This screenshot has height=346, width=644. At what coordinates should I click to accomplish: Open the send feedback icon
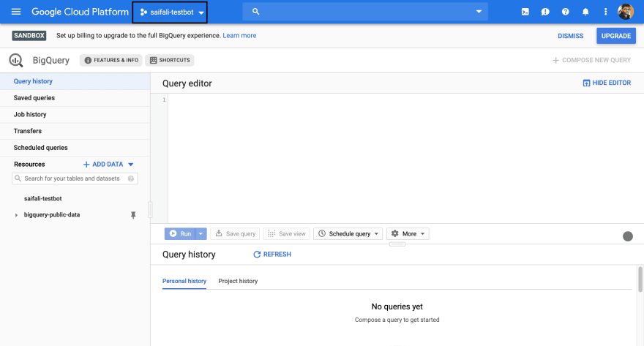(545, 12)
